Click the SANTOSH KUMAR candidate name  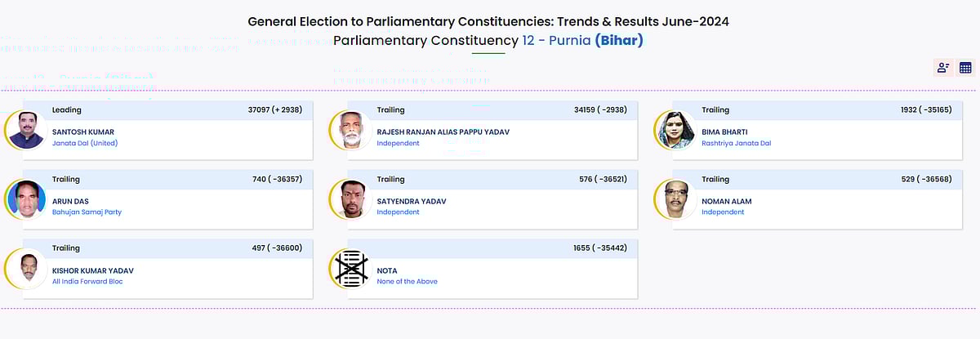83,132
